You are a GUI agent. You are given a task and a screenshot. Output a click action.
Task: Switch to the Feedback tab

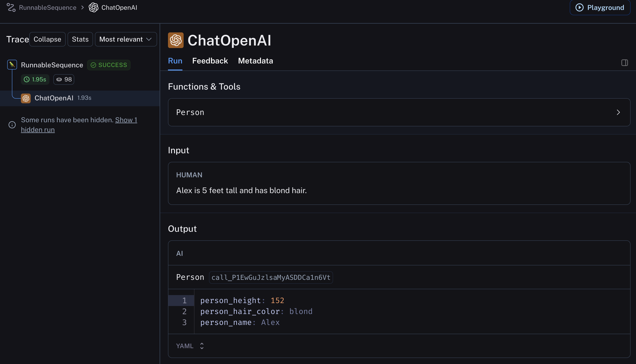(210, 61)
